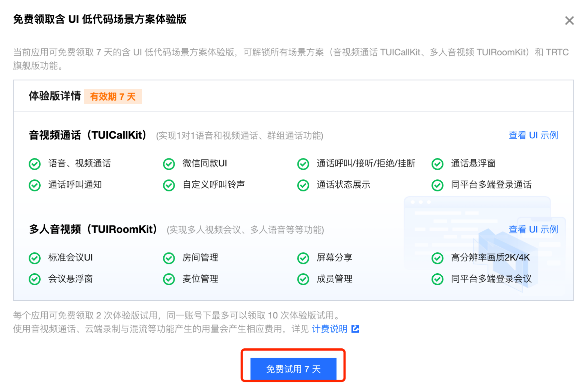Click the 高分辨率画质2K/4K text

[x=490, y=257]
